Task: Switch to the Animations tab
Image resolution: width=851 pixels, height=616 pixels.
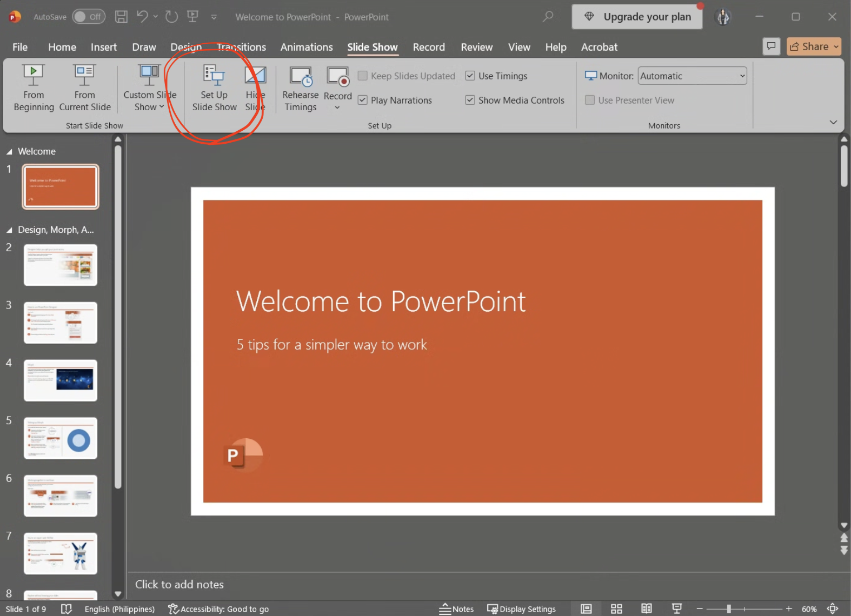Action: [307, 47]
